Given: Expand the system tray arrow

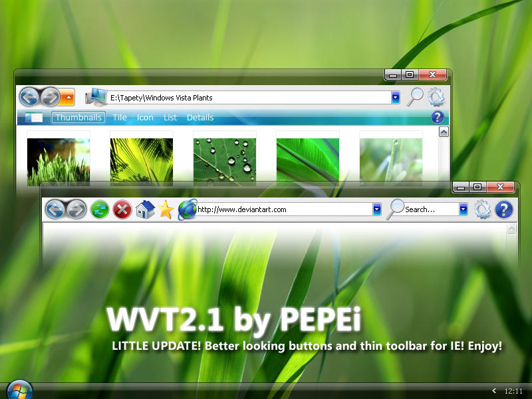Looking at the screenshot, I should [x=494, y=391].
